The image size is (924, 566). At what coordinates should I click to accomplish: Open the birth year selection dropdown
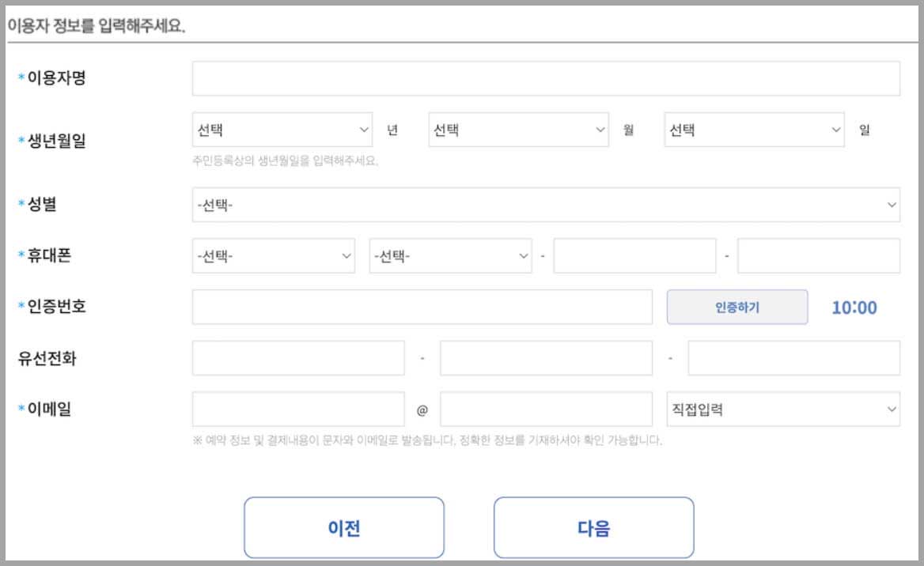pos(281,129)
